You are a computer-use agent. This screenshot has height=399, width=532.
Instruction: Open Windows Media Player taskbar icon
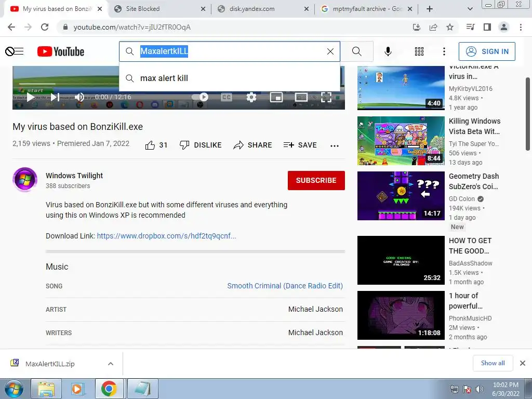coord(77,389)
